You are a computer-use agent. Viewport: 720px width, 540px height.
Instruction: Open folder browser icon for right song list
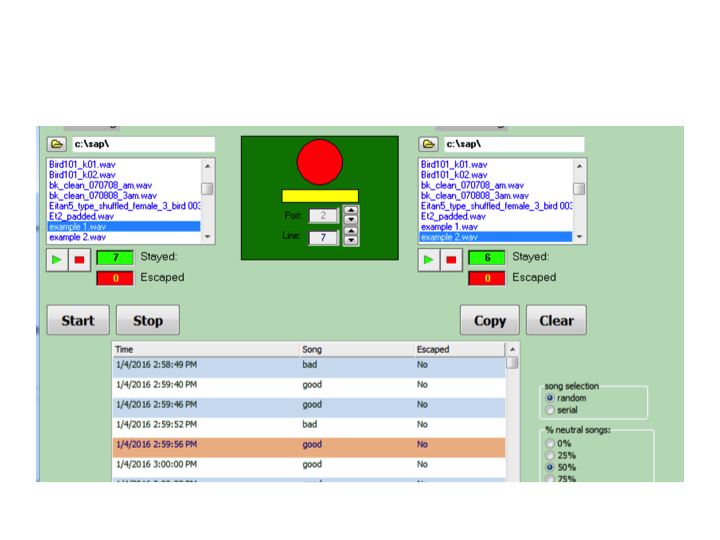click(x=428, y=145)
